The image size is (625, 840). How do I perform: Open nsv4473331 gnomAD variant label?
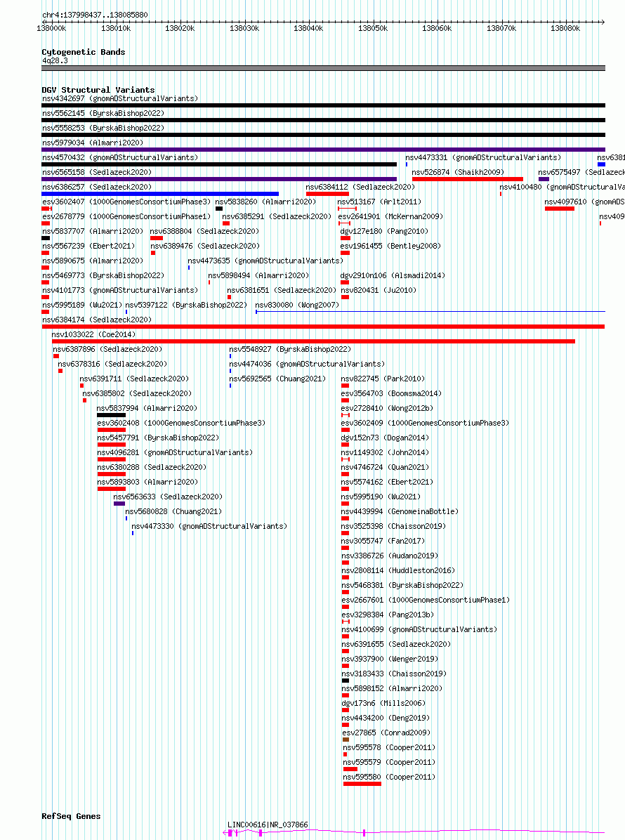[483, 157]
